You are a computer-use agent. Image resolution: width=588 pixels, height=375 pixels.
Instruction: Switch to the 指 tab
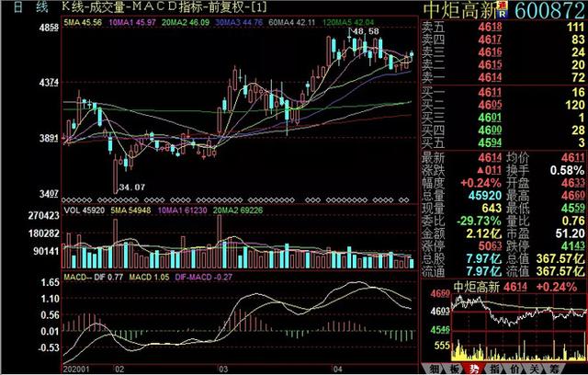(494, 369)
